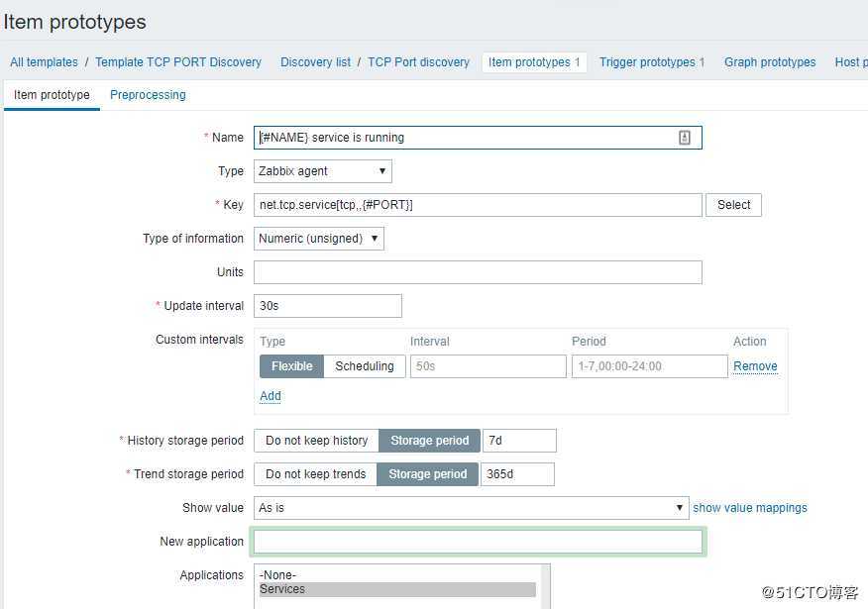Image resolution: width=868 pixels, height=609 pixels.
Task: Choose Do not keep trends
Action: coord(315,474)
